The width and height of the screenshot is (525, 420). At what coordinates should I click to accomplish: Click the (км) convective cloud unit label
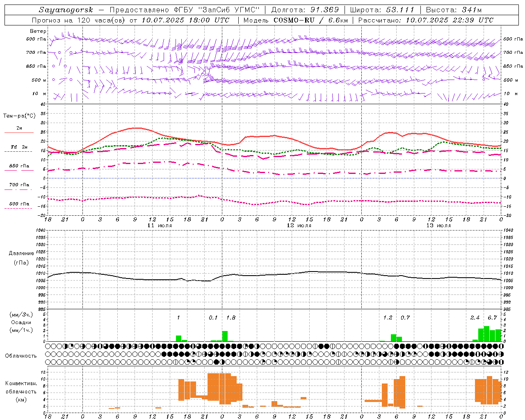pos(21,399)
